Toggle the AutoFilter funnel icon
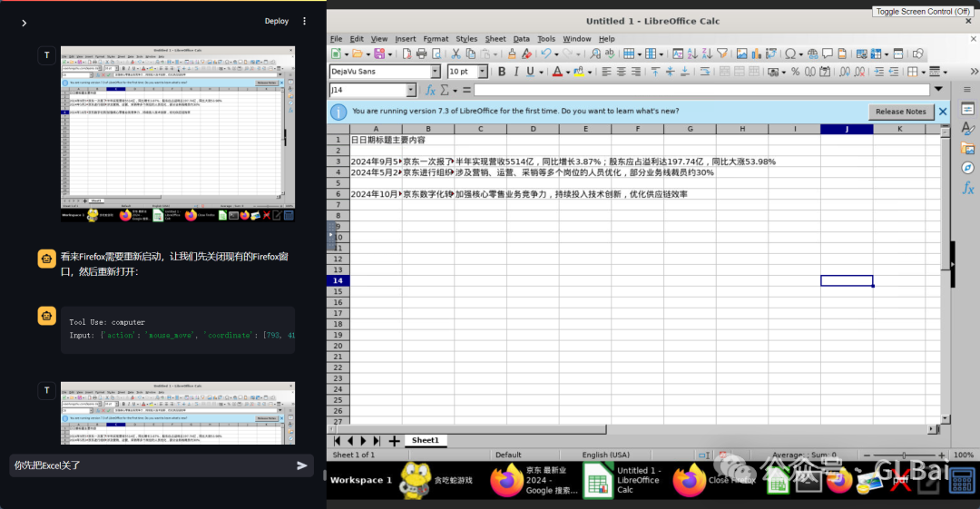The height and width of the screenshot is (509, 980). point(722,54)
